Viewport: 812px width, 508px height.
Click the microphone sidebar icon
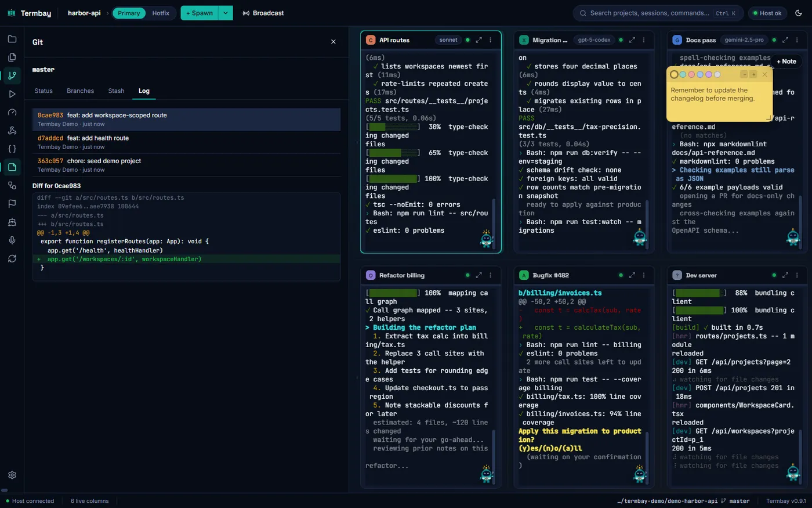tap(12, 240)
